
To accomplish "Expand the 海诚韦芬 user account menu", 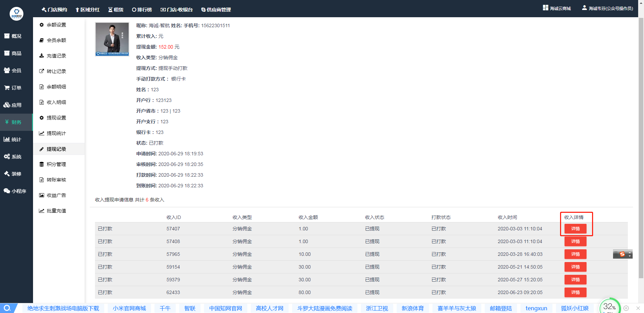I will pyautogui.click(x=607, y=8).
